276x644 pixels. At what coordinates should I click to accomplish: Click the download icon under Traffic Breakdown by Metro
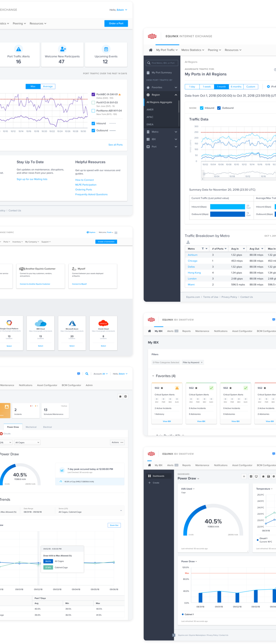pos(188,242)
